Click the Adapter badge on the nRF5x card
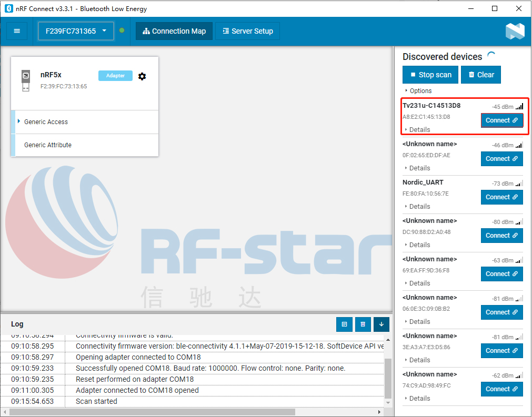This screenshot has height=417, width=532. [115, 75]
